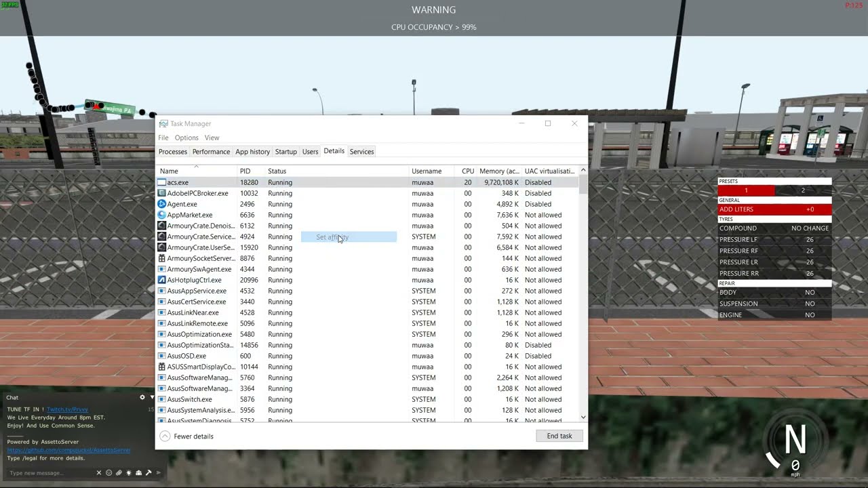This screenshot has width=868, height=488.
Task: Select the AsusOptimization.exe row name
Action: pyautogui.click(x=199, y=334)
